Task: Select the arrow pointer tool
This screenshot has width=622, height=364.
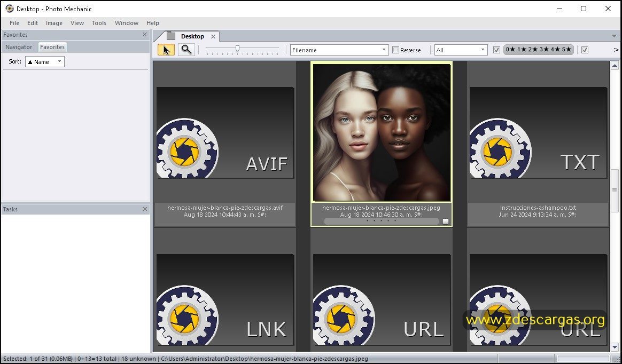Action: [x=166, y=50]
